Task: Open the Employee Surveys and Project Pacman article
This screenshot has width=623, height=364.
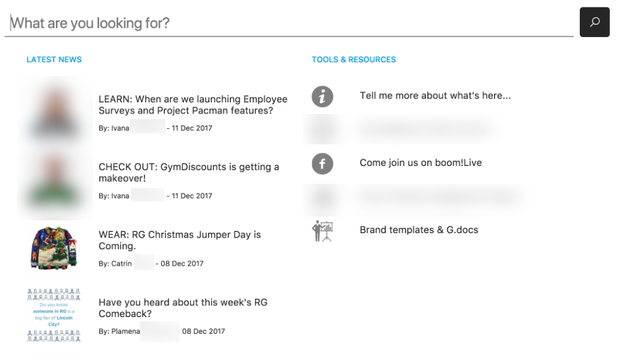Action: [x=193, y=105]
